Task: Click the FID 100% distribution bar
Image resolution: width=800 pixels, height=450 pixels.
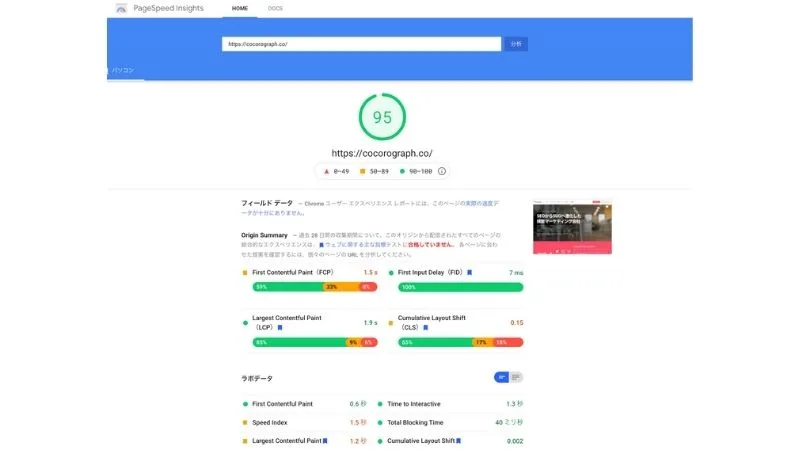Action: [461, 287]
